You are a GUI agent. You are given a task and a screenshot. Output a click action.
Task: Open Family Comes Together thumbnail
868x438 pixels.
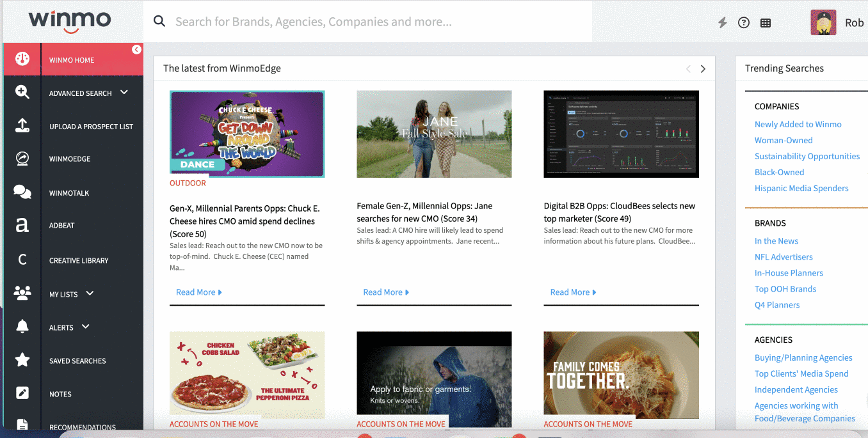621,375
